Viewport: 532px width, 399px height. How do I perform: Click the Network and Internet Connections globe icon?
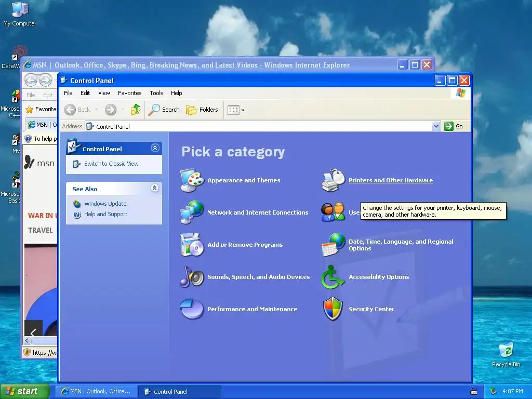[x=192, y=212]
